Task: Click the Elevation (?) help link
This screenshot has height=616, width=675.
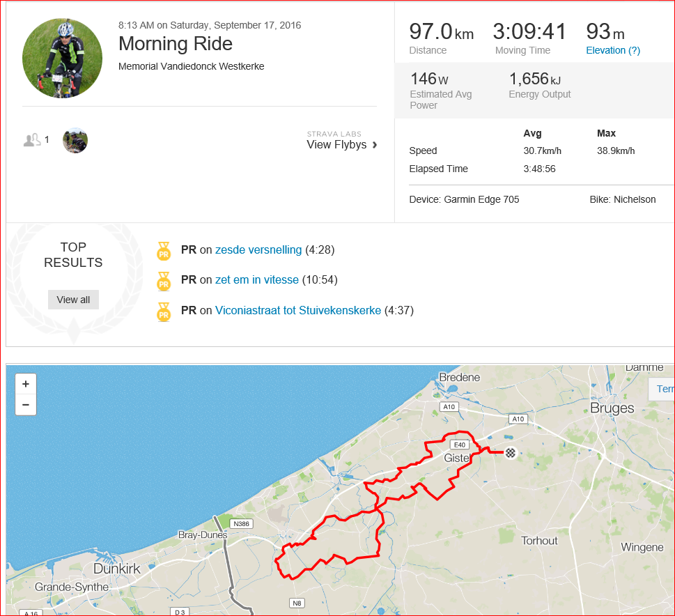Action: click(x=613, y=50)
